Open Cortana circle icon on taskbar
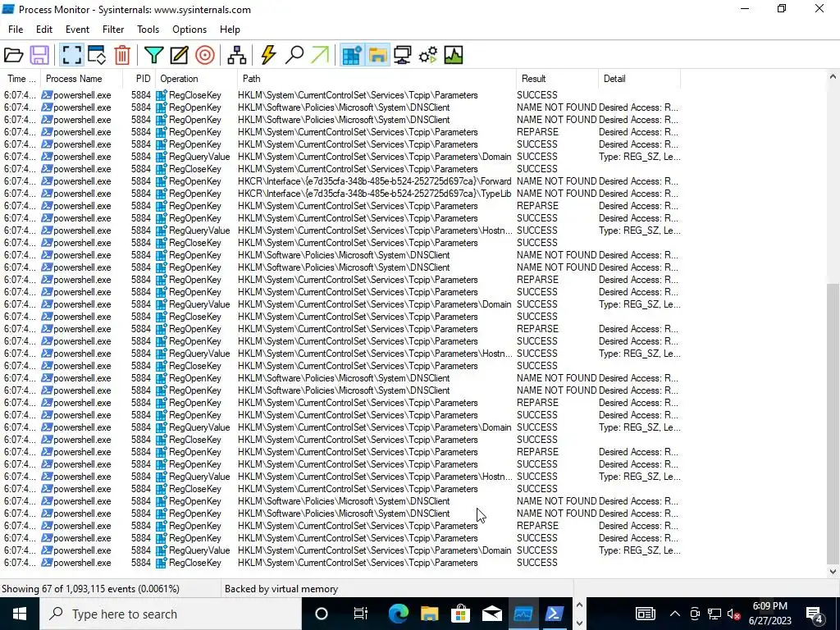 pyautogui.click(x=322, y=614)
